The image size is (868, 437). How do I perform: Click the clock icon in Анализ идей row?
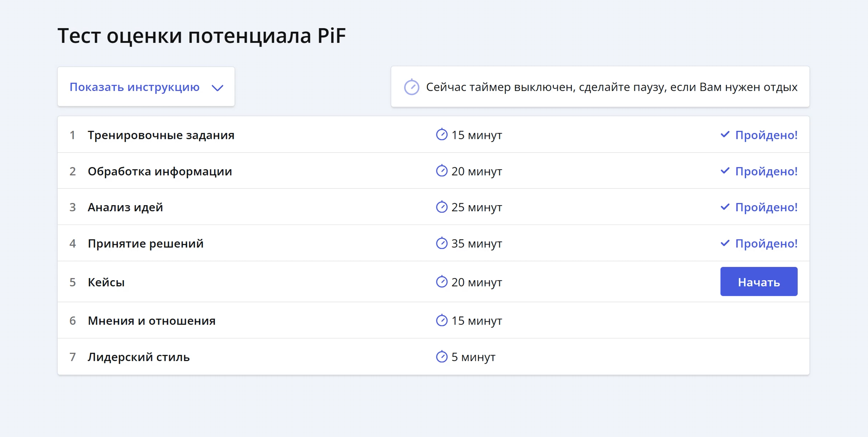(442, 207)
